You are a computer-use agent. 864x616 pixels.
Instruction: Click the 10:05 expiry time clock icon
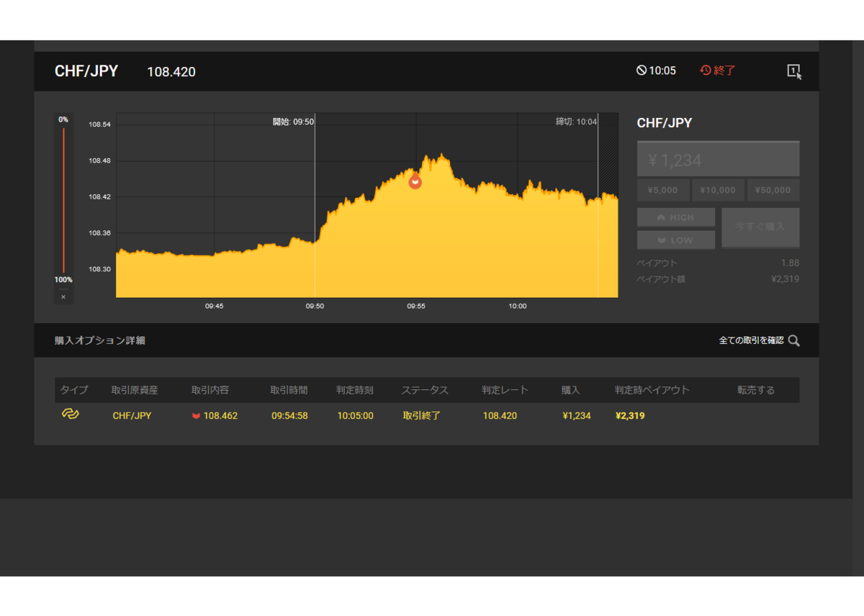pos(641,71)
